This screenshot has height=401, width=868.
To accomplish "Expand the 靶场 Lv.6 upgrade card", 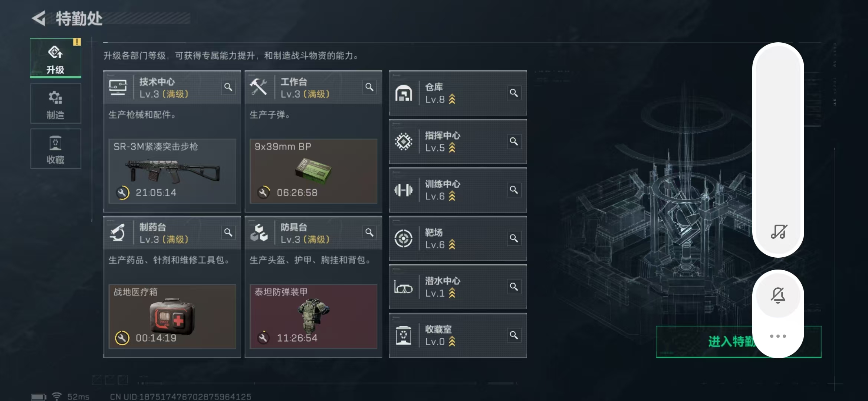I will coord(458,238).
